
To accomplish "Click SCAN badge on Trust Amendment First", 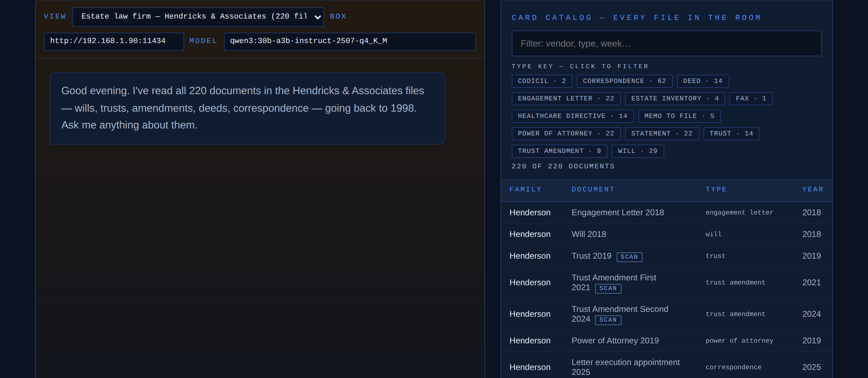I will coord(608,288).
